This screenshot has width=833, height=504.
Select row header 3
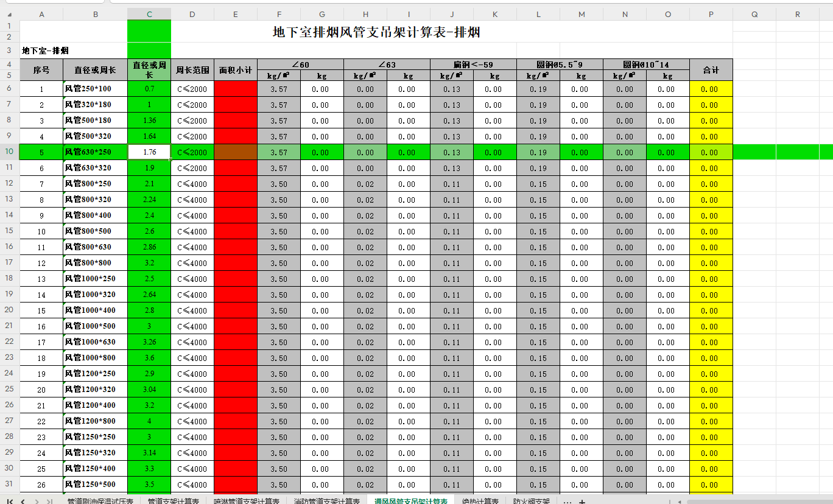click(10, 51)
